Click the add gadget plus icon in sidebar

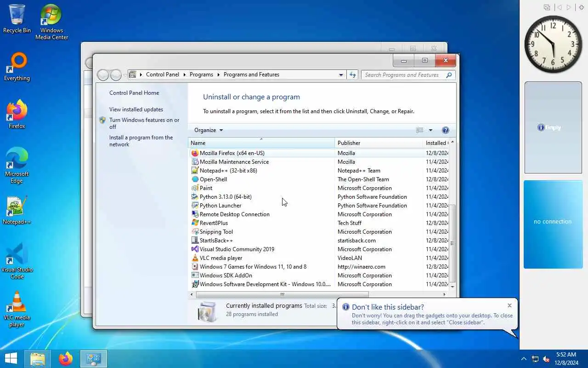coord(582,7)
